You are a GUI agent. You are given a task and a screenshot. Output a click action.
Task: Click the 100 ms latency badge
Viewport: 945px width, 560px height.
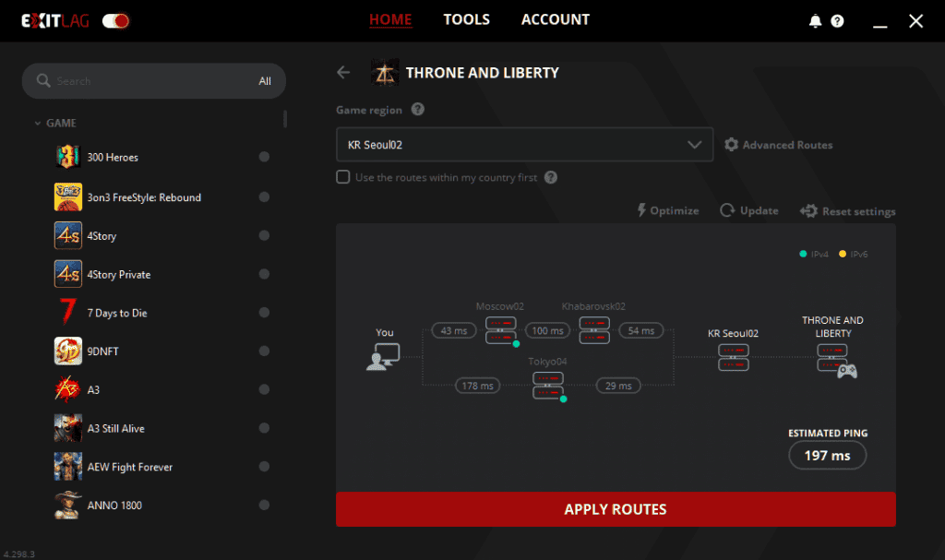coord(547,330)
